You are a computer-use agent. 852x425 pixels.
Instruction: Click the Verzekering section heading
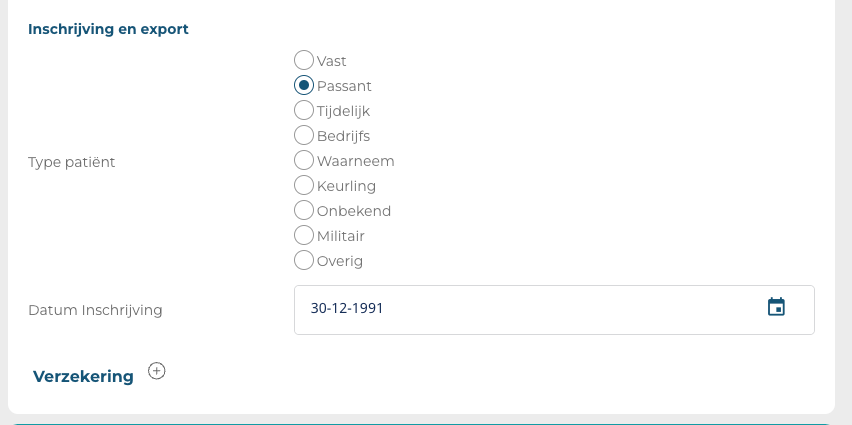(x=83, y=376)
